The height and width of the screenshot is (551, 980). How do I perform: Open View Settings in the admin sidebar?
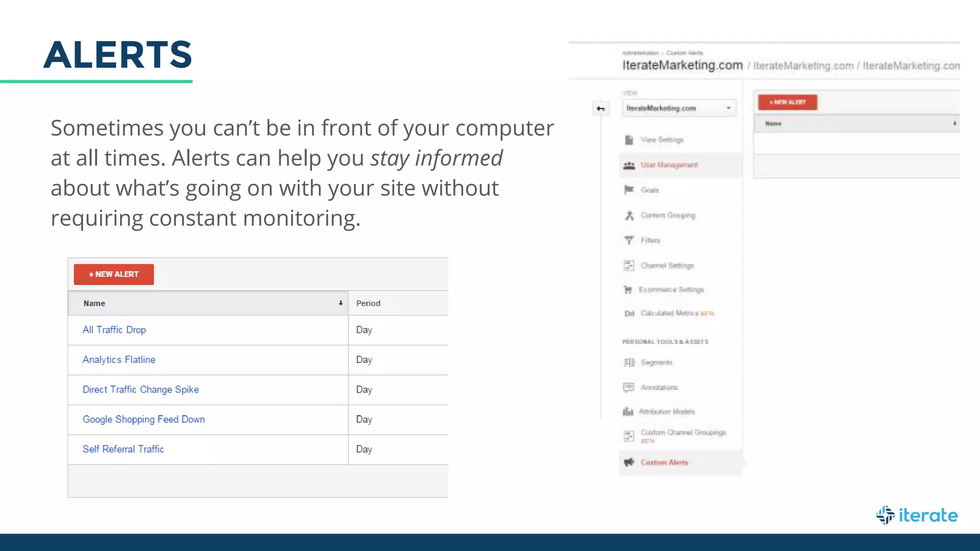click(662, 140)
